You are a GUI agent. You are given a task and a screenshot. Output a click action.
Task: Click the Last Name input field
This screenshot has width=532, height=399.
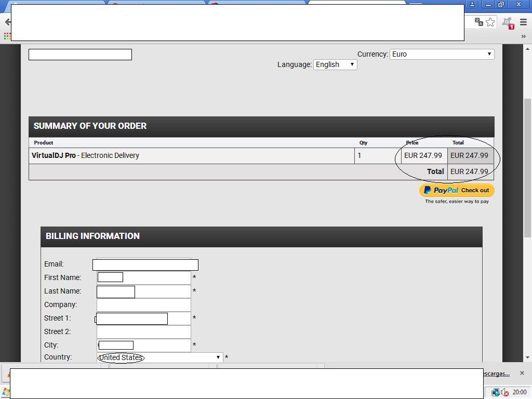(x=143, y=291)
